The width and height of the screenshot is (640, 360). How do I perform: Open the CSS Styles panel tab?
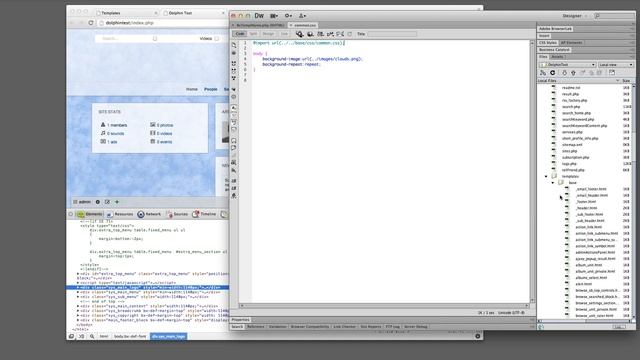point(548,42)
